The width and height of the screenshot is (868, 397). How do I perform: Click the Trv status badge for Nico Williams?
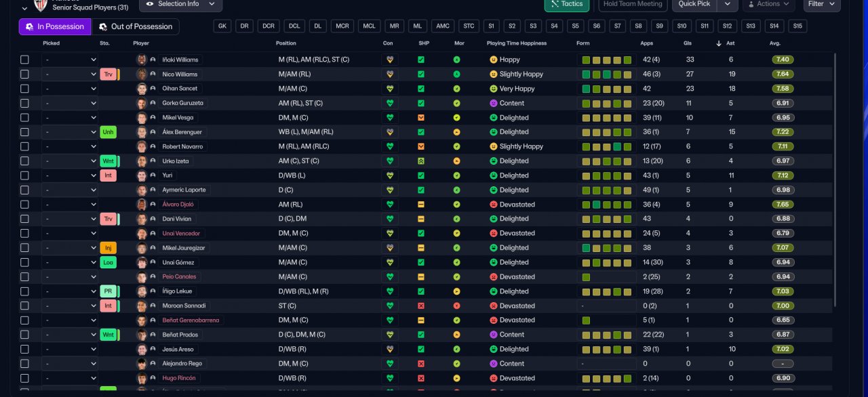pos(108,75)
